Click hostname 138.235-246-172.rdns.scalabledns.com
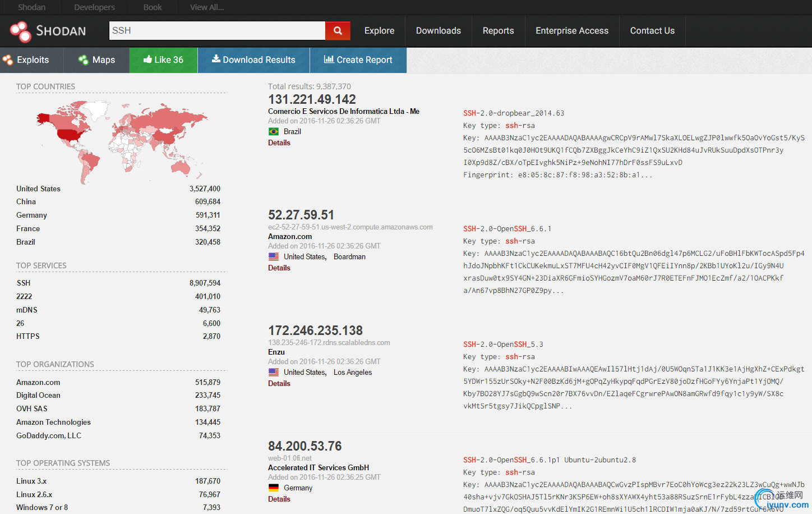812x514 pixels. coord(329,343)
